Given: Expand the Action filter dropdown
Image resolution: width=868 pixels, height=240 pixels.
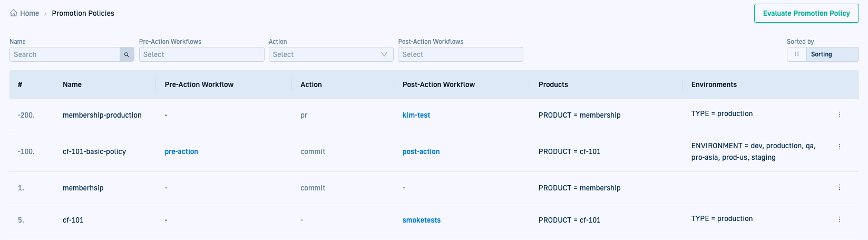Looking at the screenshot, I should click(330, 54).
